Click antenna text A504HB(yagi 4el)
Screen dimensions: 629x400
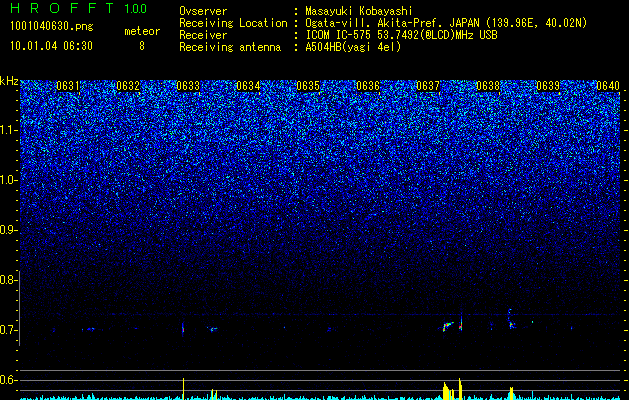(x=353, y=47)
